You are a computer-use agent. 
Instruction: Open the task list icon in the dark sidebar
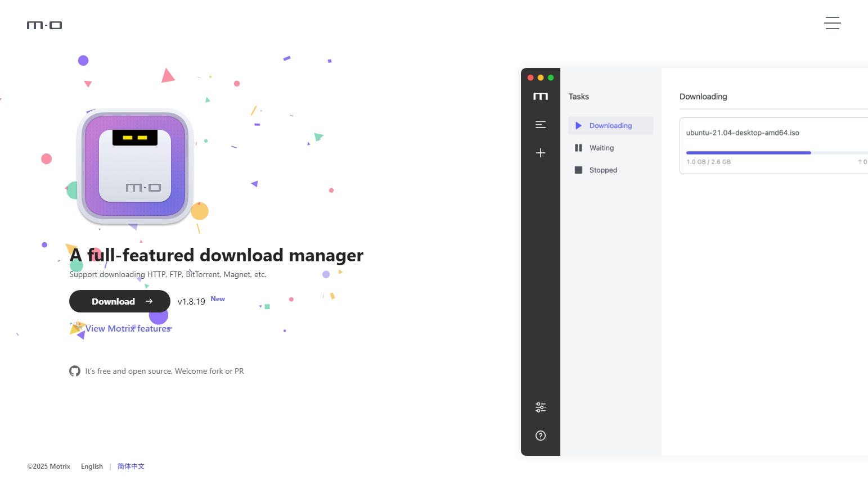pyautogui.click(x=540, y=125)
